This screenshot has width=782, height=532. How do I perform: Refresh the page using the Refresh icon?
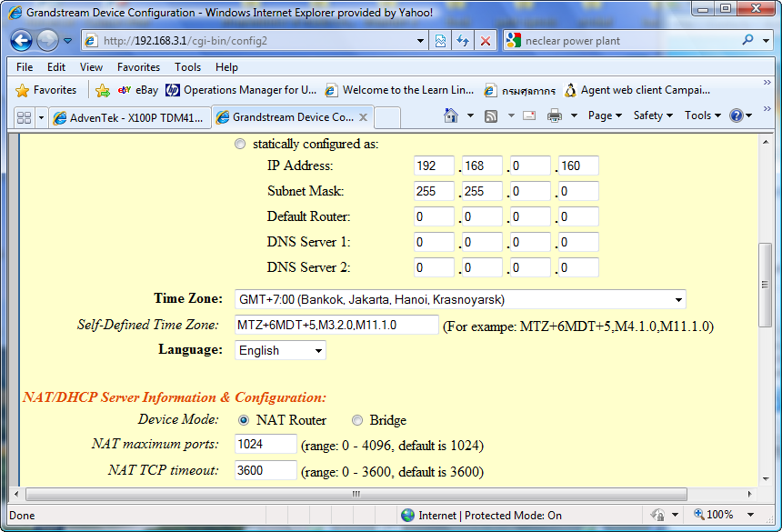coord(463,41)
